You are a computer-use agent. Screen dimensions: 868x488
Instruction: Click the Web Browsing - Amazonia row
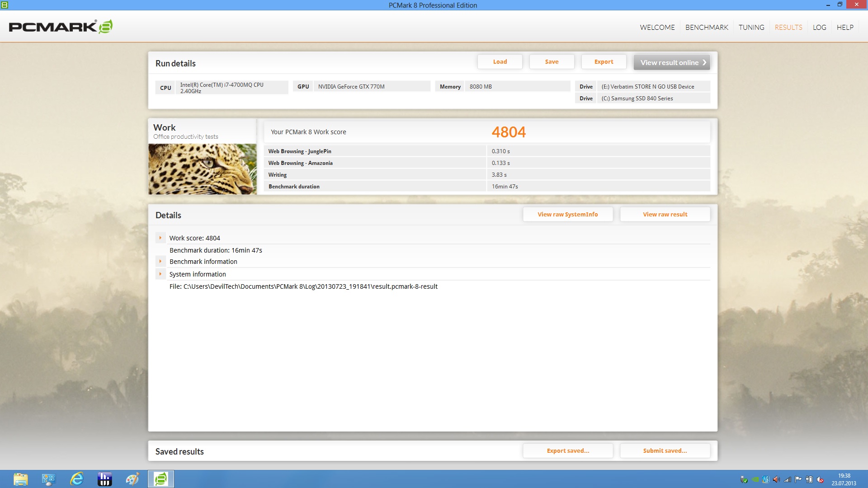[x=487, y=163]
